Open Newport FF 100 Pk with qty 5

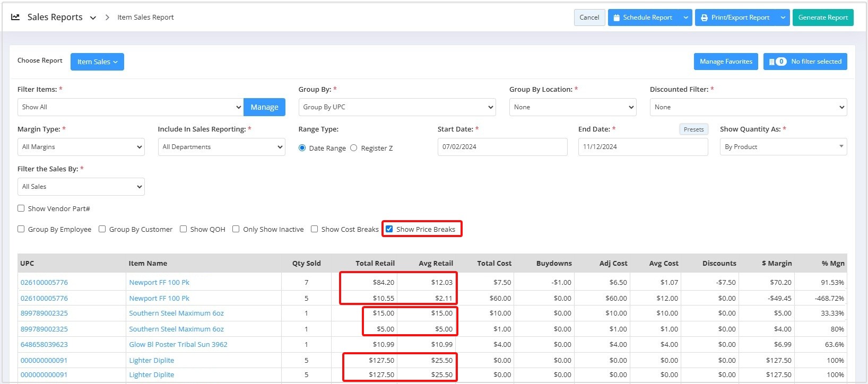tap(159, 299)
